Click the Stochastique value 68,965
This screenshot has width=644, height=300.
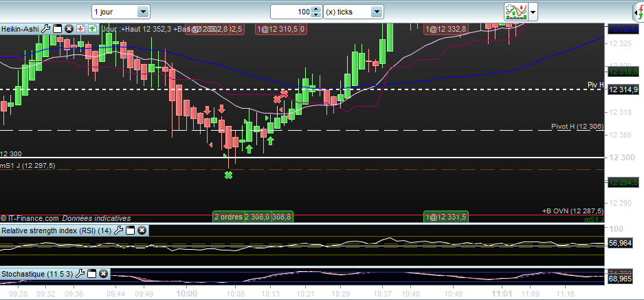620,279
